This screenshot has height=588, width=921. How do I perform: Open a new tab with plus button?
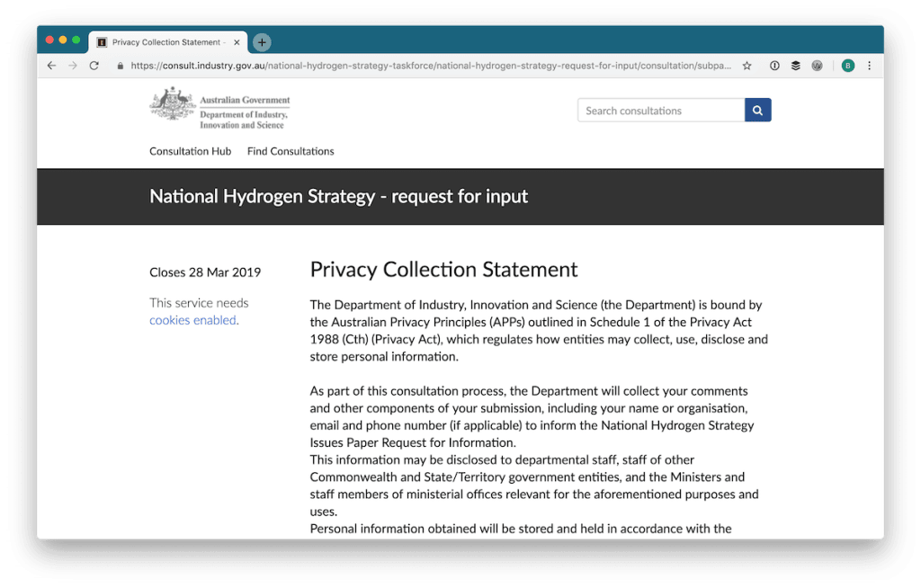(x=262, y=42)
